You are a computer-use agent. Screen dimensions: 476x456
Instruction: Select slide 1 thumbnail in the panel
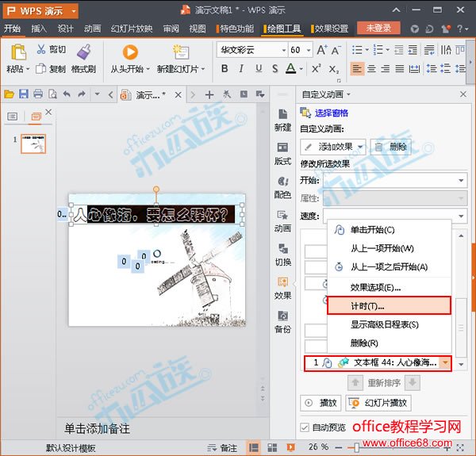tap(33, 144)
